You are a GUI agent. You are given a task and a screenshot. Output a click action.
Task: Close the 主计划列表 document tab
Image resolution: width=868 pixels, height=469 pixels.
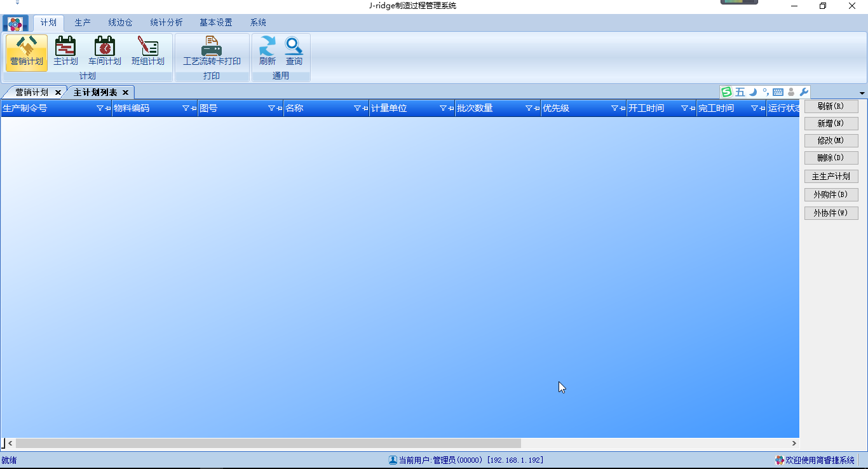click(125, 93)
